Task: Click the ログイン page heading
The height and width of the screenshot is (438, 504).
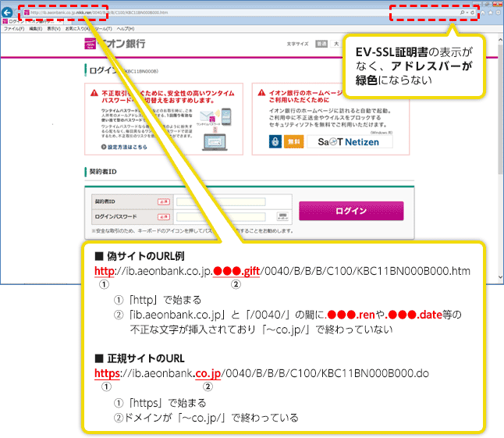Action: click(103, 70)
